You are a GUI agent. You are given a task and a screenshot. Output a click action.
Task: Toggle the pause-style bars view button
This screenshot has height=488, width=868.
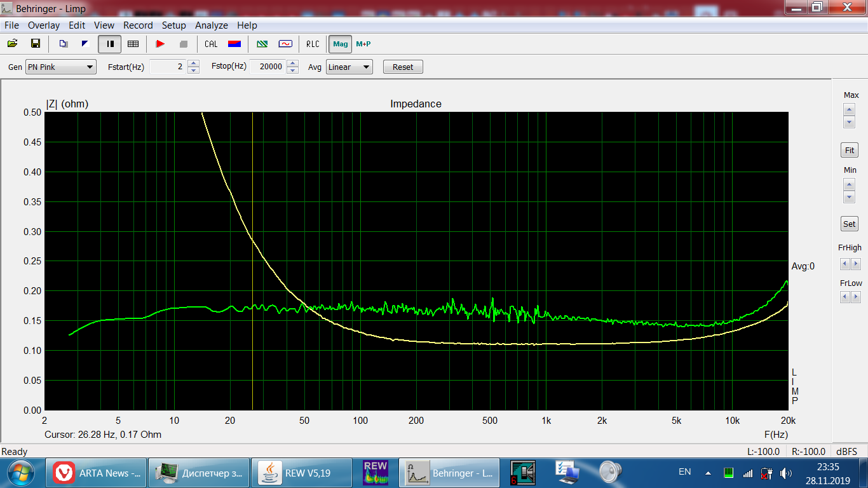coord(110,44)
